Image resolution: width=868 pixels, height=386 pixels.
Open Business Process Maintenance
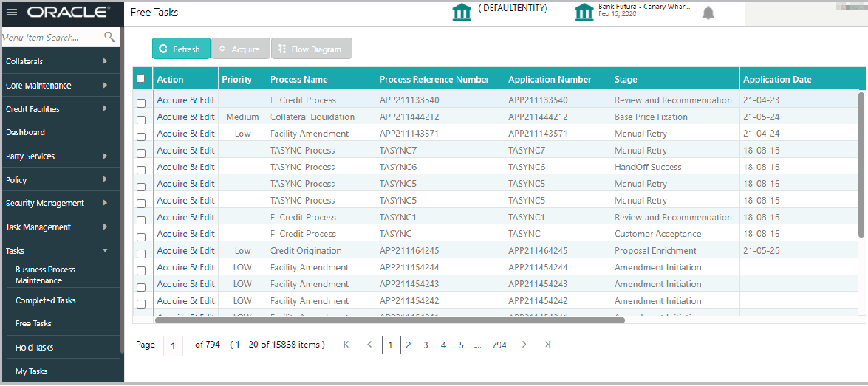point(45,275)
